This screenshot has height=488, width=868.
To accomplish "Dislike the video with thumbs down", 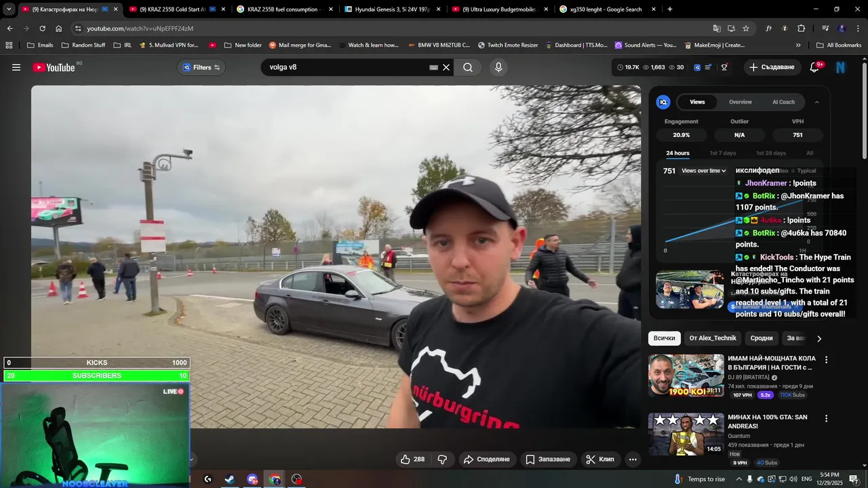I will click(442, 459).
